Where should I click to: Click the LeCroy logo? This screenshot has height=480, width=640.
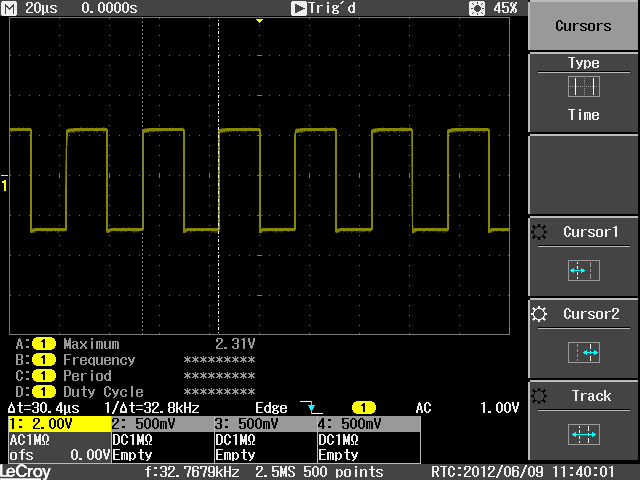pos(25,472)
